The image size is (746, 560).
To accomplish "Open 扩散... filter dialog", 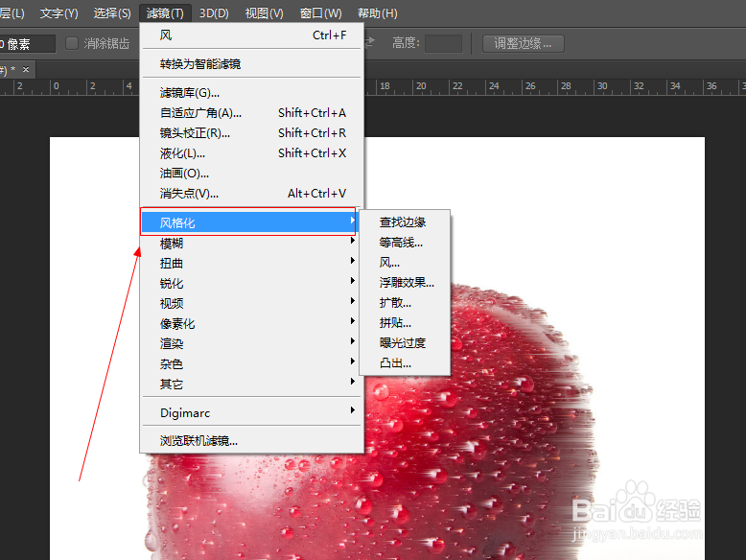I will [405, 303].
